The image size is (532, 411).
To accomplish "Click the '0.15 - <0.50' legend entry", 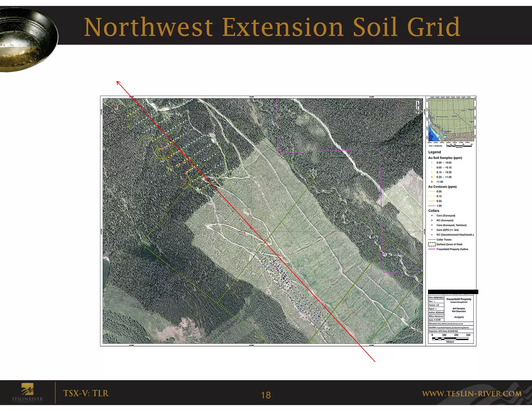I will [x=442, y=172].
